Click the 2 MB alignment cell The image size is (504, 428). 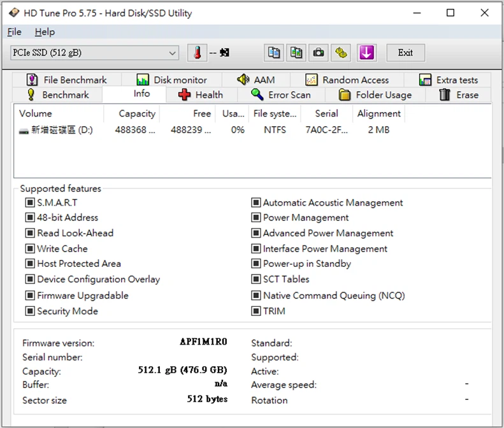(x=378, y=130)
